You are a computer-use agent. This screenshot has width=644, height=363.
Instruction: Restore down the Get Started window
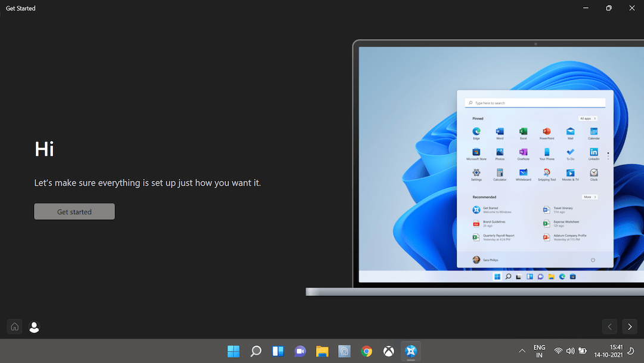pos(609,8)
